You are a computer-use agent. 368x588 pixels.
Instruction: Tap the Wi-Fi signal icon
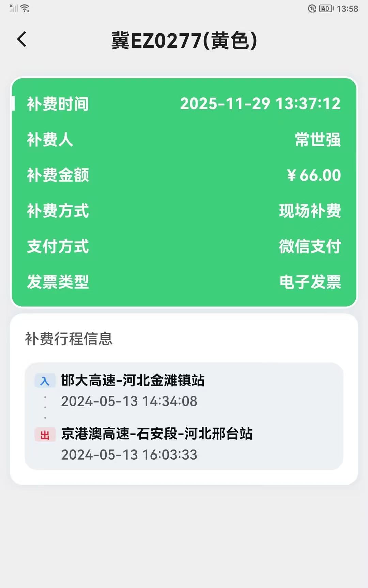tap(25, 8)
